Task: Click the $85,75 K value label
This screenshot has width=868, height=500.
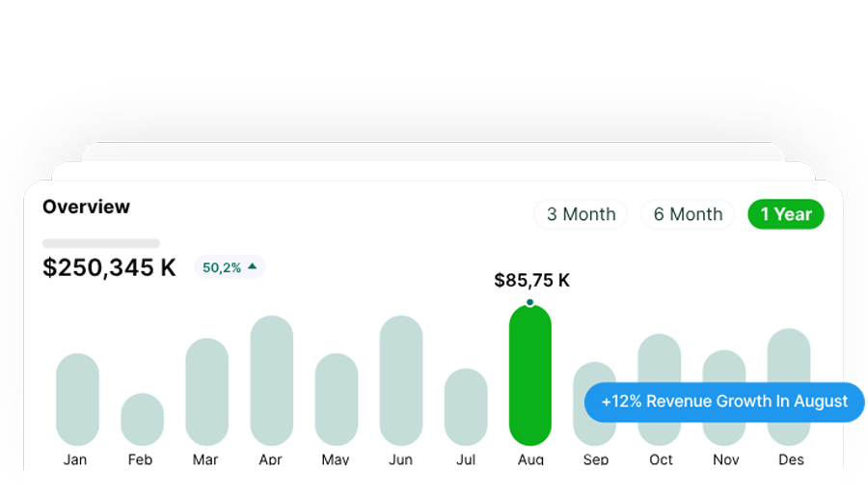Action: (531, 281)
